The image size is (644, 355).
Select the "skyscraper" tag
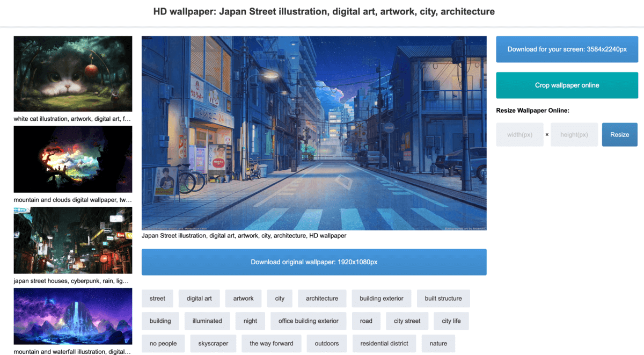coord(213,344)
